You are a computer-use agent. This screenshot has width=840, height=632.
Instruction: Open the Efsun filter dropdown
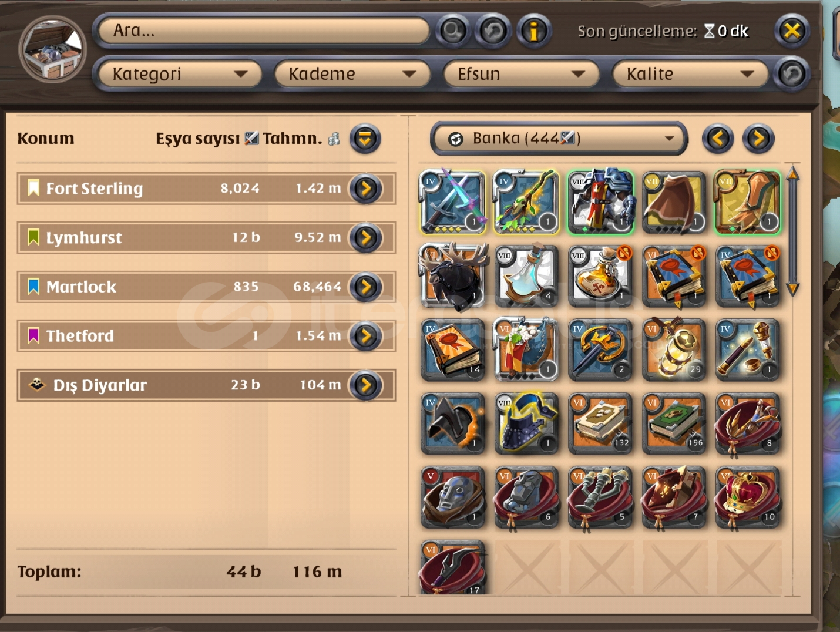coord(521,74)
